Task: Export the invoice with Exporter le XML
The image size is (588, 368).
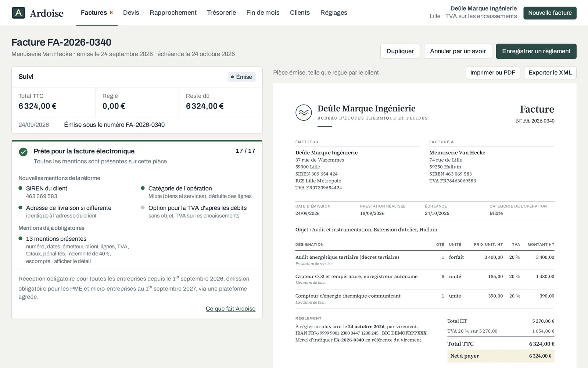Action: click(550, 73)
